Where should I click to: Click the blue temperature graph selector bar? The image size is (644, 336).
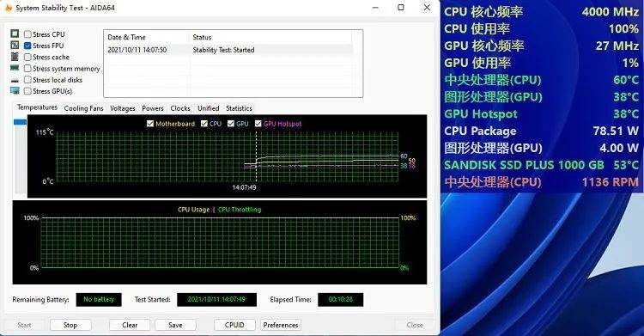[20, 122]
